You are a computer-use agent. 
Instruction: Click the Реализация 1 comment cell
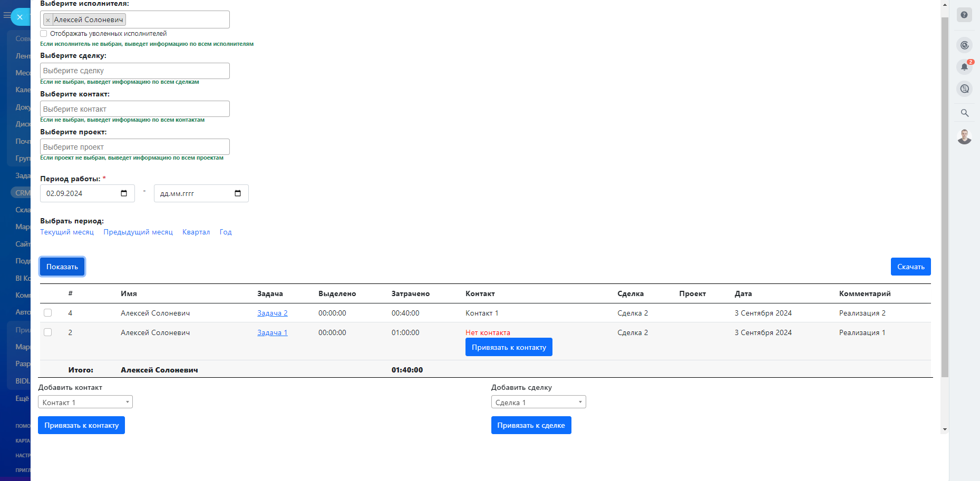pyautogui.click(x=862, y=332)
